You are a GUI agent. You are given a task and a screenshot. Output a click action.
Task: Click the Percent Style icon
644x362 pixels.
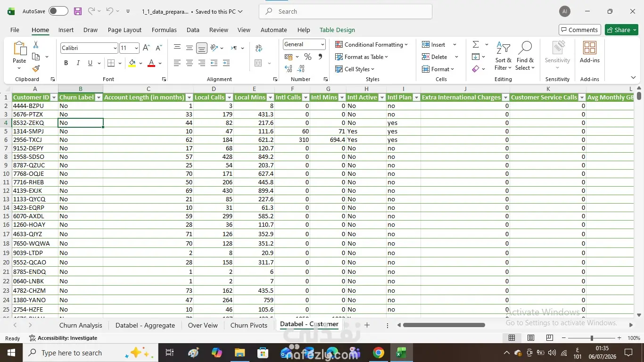tap(308, 57)
